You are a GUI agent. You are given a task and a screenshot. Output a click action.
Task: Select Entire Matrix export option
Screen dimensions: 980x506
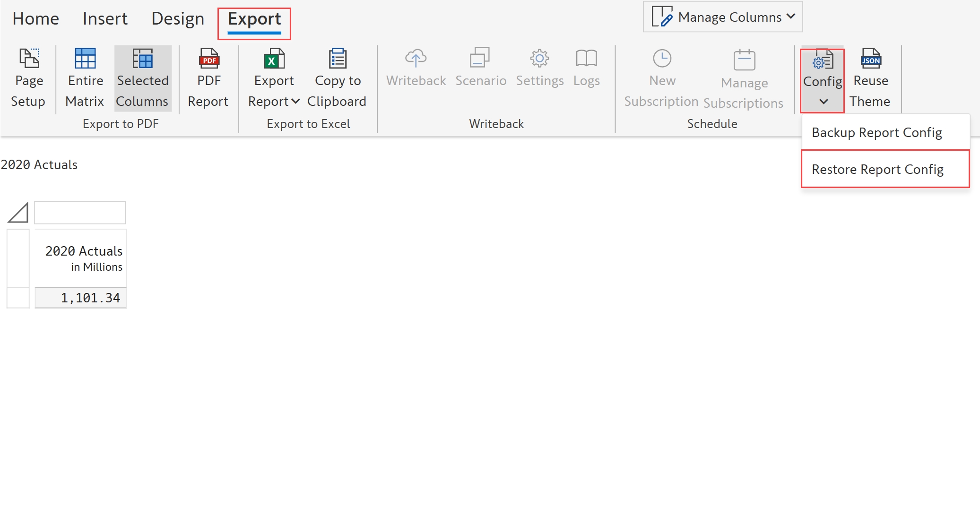pyautogui.click(x=85, y=78)
